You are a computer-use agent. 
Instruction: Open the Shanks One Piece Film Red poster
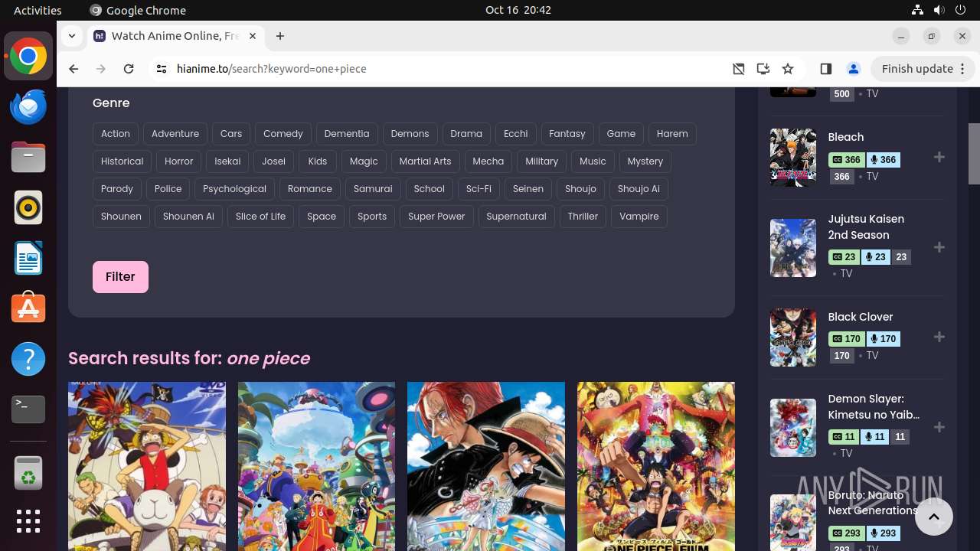[x=486, y=466]
